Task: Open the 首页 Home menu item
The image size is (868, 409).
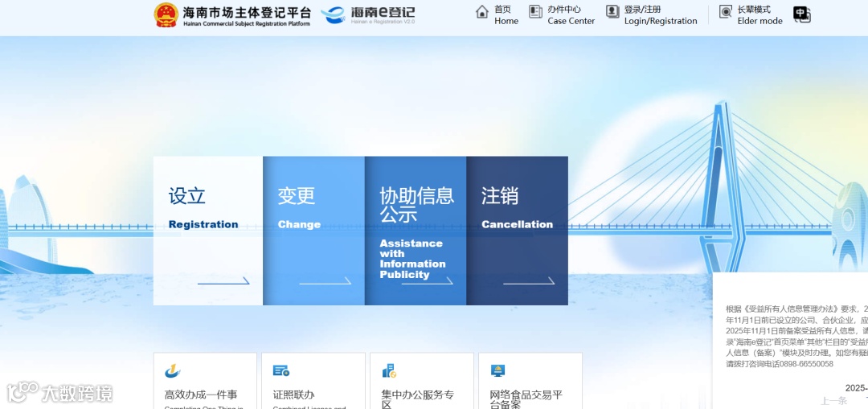Action: 497,15
